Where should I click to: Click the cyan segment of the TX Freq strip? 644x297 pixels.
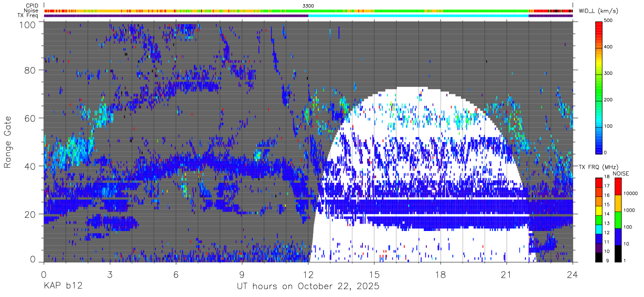(418, 16)
